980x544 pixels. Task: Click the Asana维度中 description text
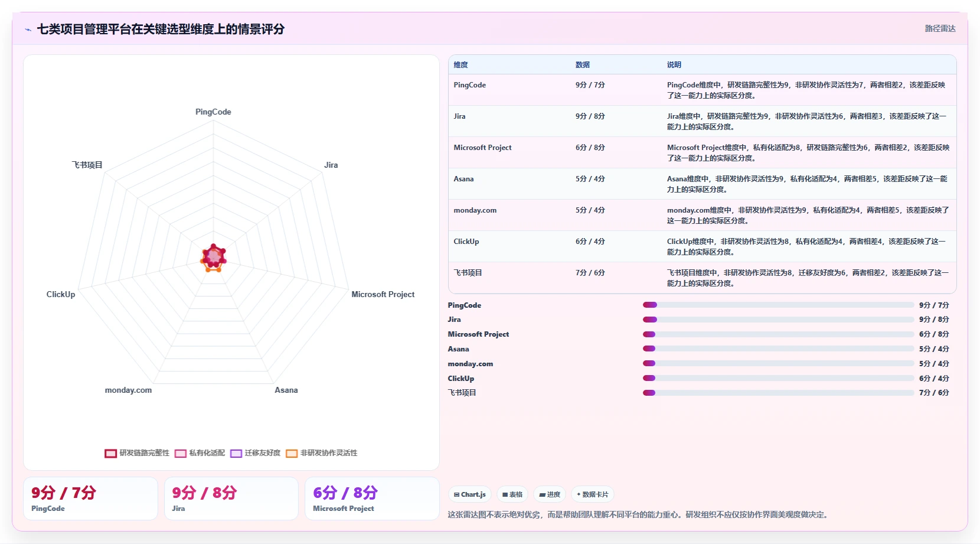tap(806, 184)
